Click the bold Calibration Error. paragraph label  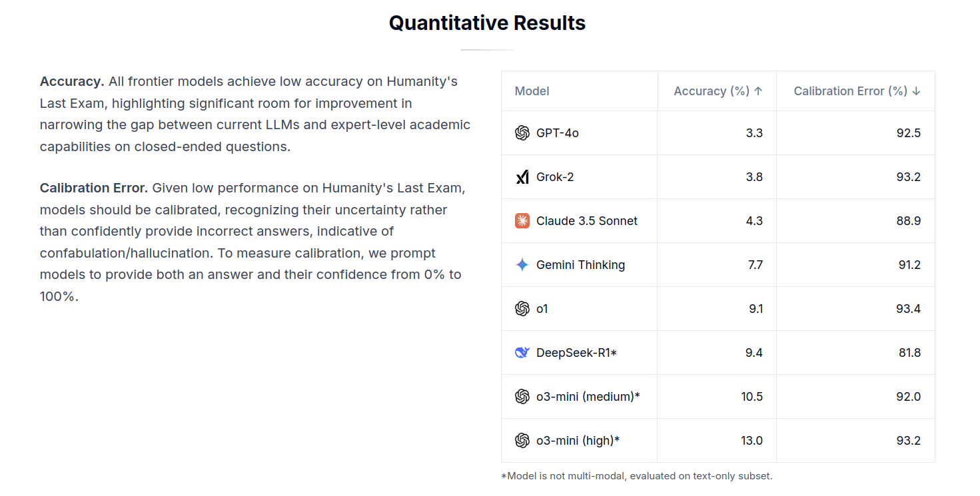[x=94, y=188]
